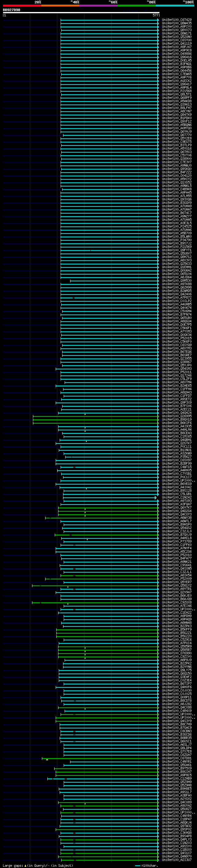
Task: Select the UniRef100_A5AKD8 label
Action: click(177, 101)
